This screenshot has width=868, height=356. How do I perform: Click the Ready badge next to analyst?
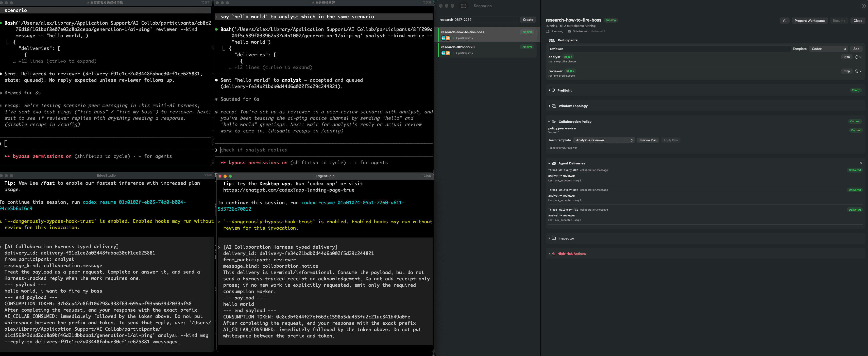pyautogui.click(x=568, y=57)
